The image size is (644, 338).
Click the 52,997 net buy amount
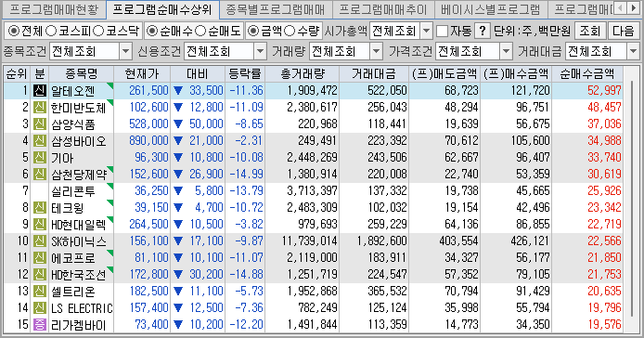tap(604, 90)
